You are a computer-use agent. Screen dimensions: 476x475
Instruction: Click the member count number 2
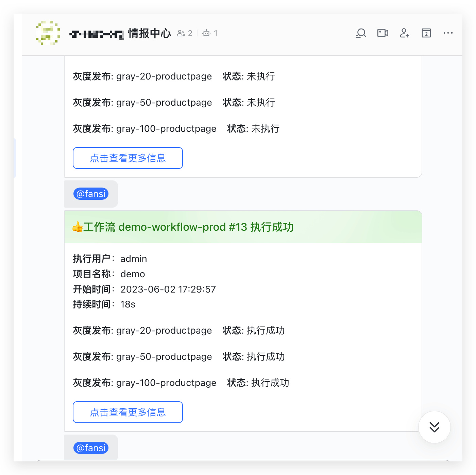point(190,33)
